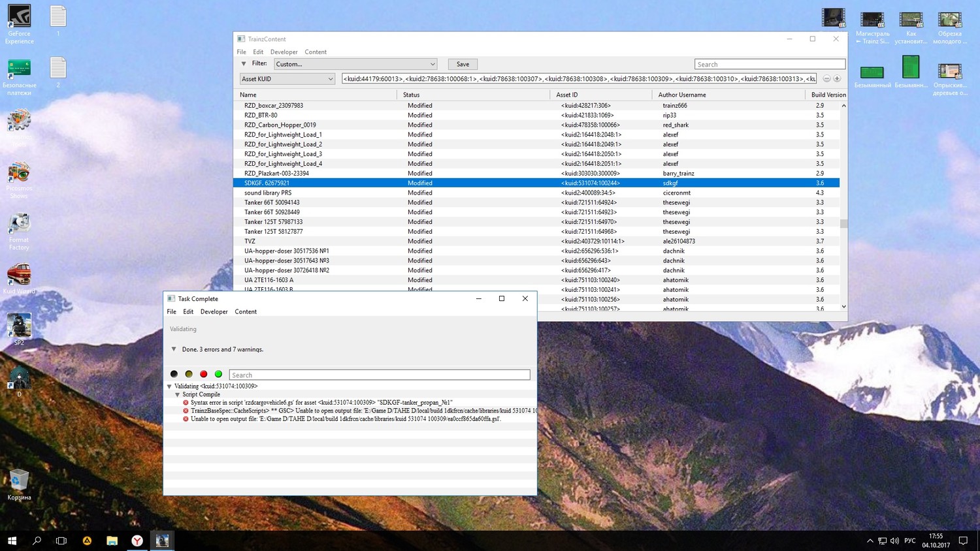The image size is (980, 551).
Task: Collapse the Filter disclosure triangle
Action: pyautogui.click(x=244, y=64)
